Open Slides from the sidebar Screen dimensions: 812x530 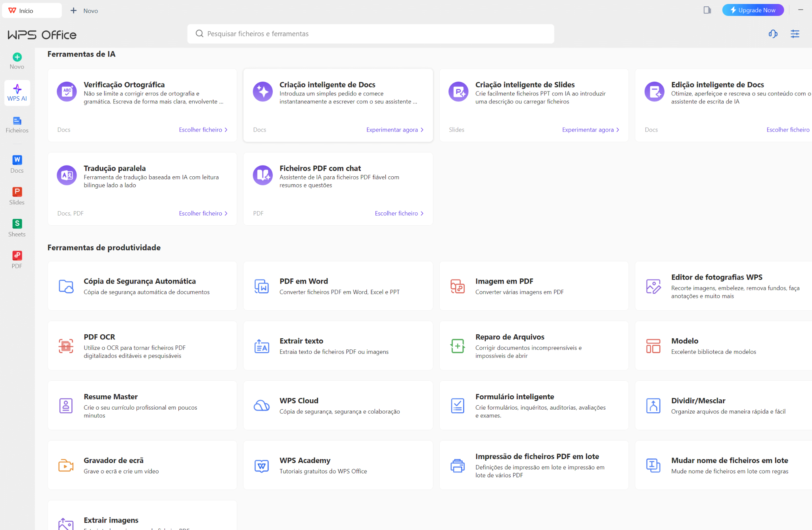(x=17, y=196)
